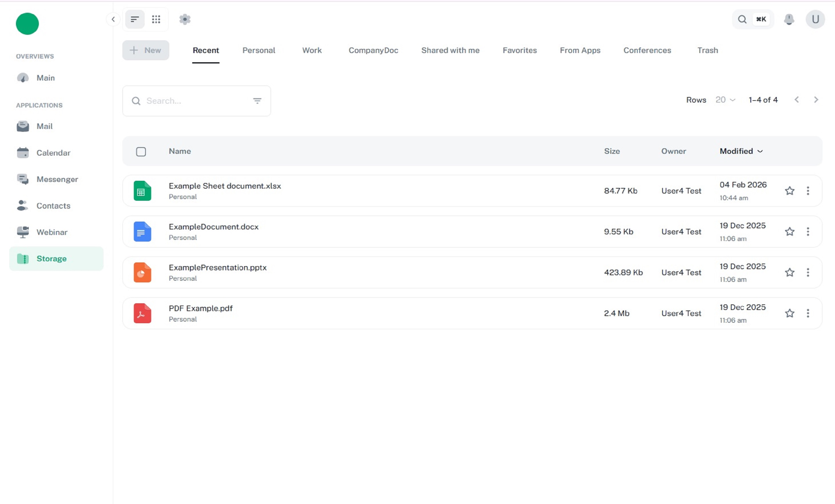The width and height of the screenshot is (835, 504).
Task: Open Webinar application in sidebar
Action: point(56,232)
